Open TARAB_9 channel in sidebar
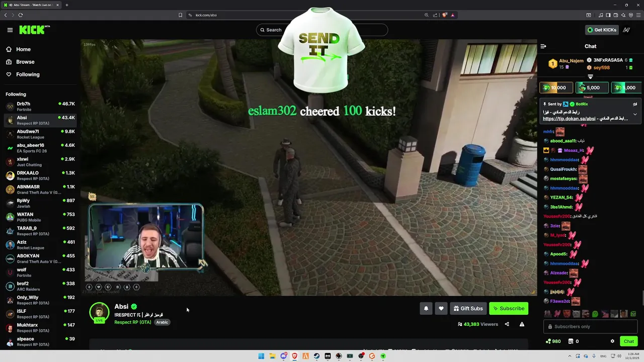 [x=40, y=231]
